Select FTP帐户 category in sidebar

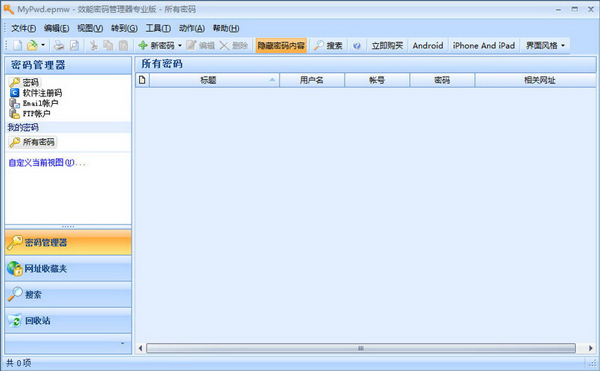coord(30,114)
